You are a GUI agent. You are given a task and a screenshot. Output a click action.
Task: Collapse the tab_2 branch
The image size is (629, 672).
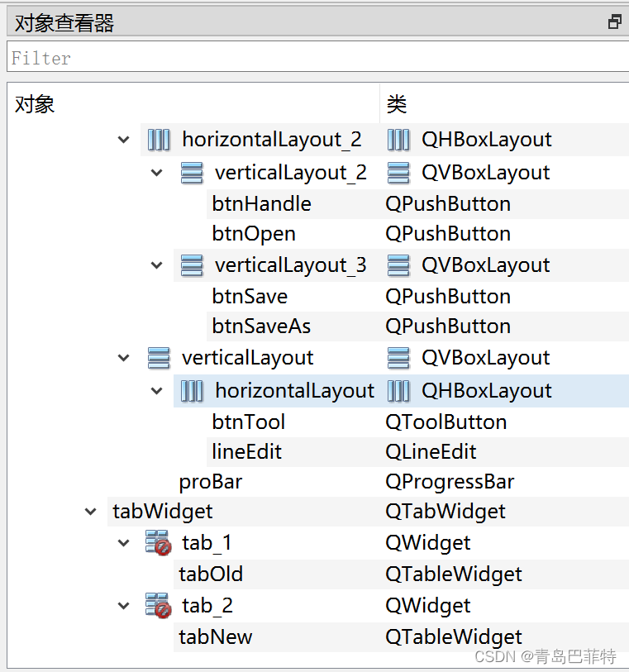coord(123,605)
